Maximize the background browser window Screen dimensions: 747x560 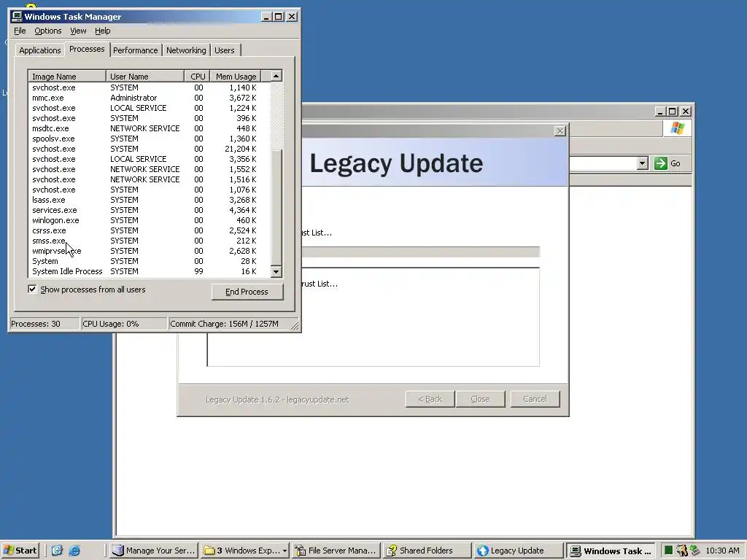click(x=672, y=112)
